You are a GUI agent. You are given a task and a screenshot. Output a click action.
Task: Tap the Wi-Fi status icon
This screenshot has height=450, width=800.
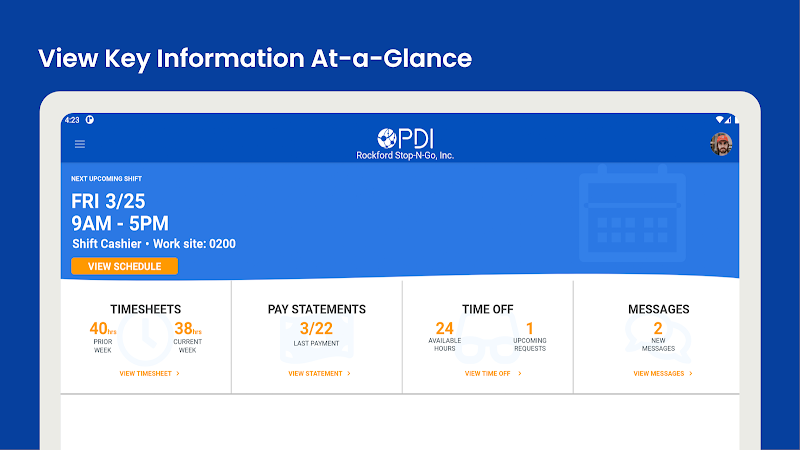pyautogui.click(x=719, y=120)
